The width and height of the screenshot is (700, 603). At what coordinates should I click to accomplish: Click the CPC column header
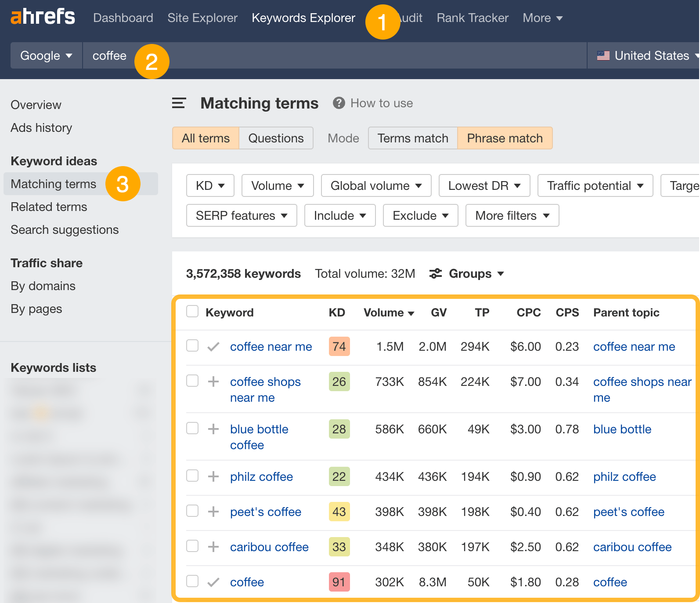coord(529,312)
